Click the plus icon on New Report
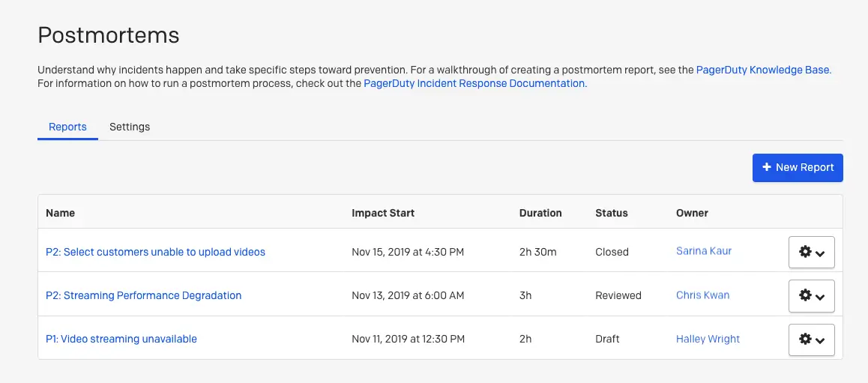 (767, 167)
